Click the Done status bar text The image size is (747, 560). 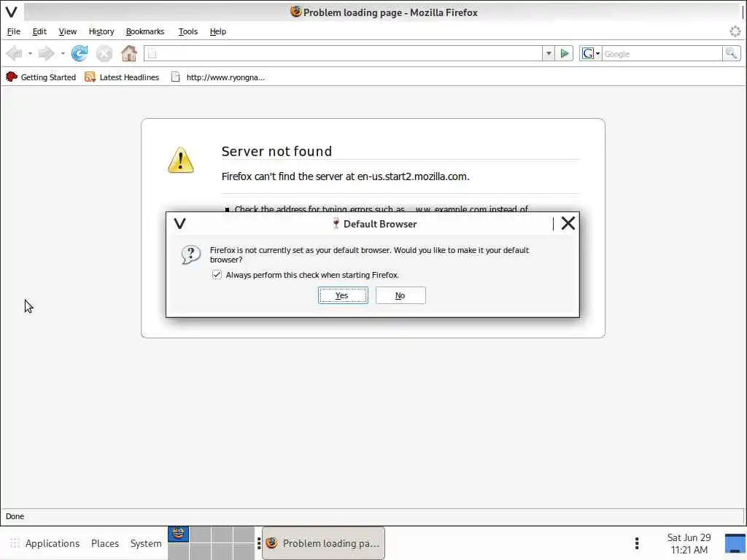(x=15, y=516)
